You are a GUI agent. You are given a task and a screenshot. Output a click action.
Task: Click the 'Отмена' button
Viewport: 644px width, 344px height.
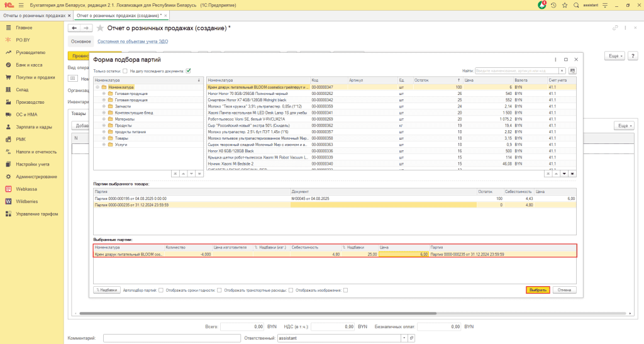[x=564, y=290]
